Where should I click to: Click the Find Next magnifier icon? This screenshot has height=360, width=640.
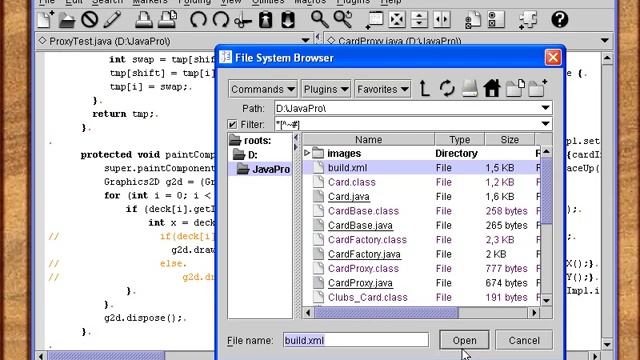(342, 20)
